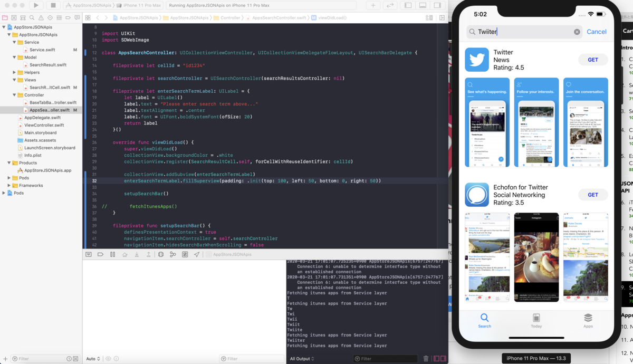
Task: Collapse the Views group
Action: pos(14,80)
